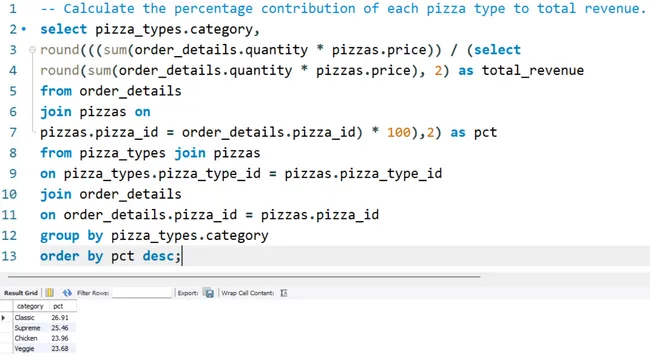The height and width of the screenshot is (363, 650).
Task: Sort by the category column header
Action: (x=30, y=306)
